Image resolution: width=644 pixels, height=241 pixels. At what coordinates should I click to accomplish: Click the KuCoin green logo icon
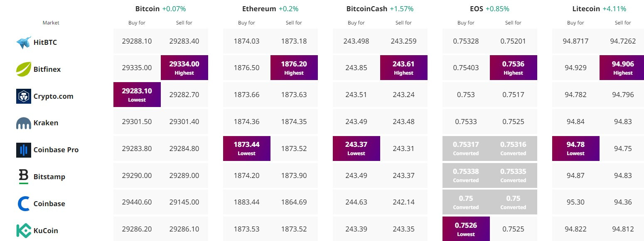pos(24,231)
